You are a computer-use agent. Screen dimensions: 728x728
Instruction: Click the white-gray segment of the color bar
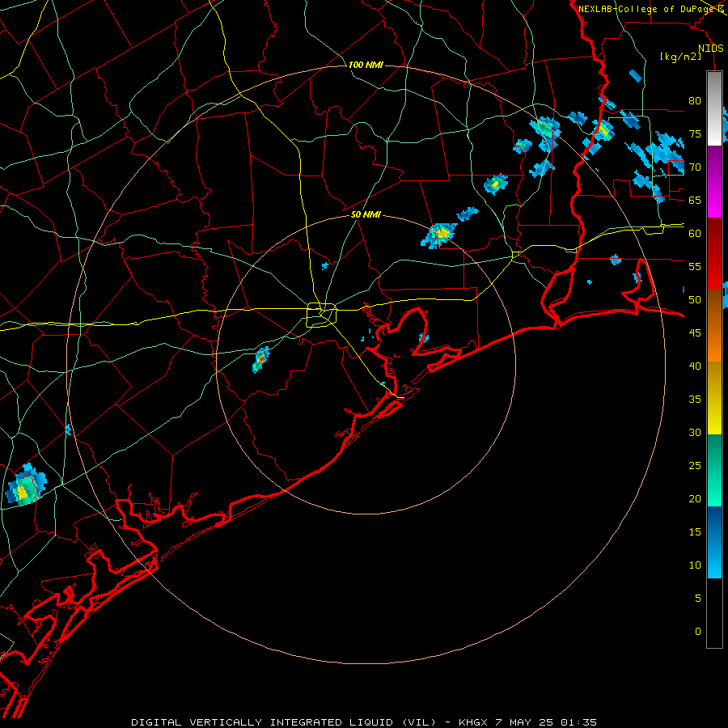click(x=714, y=108)
